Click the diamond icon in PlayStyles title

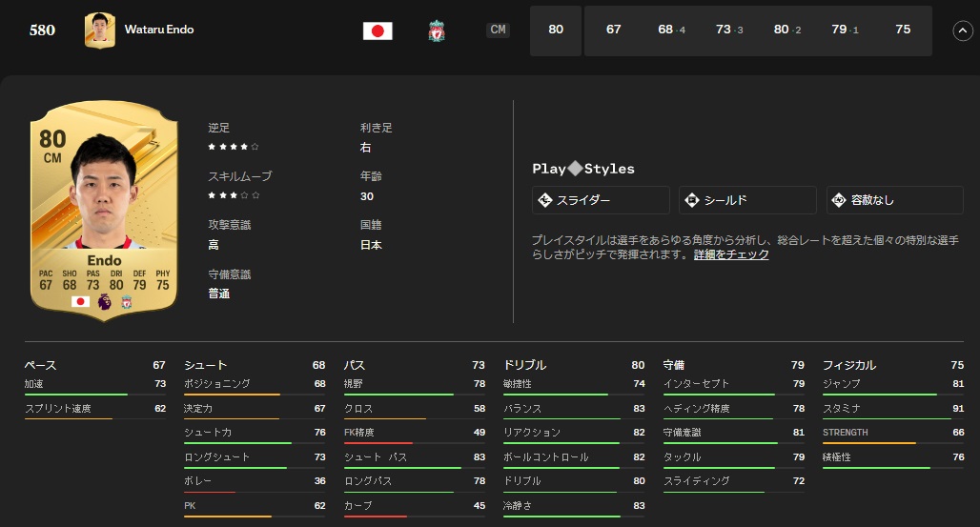tap(575, 169)
